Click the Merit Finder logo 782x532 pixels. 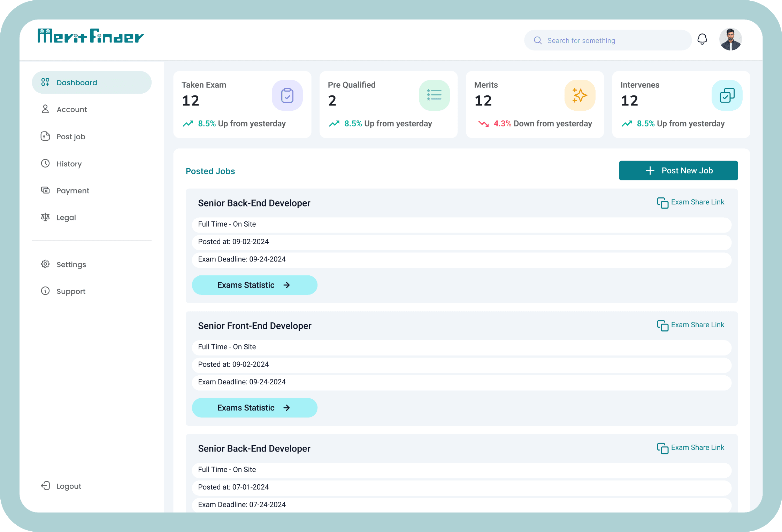tap(91, 36)
